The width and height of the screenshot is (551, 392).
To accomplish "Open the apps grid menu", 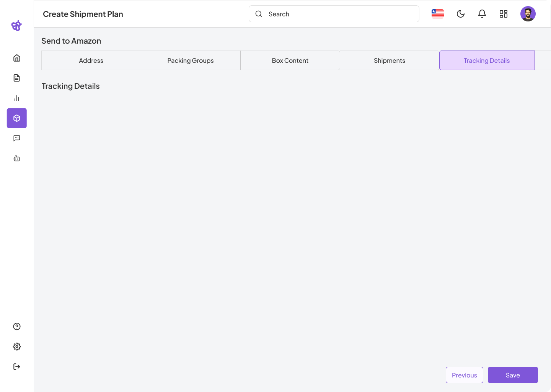I will tap(504, 14).
